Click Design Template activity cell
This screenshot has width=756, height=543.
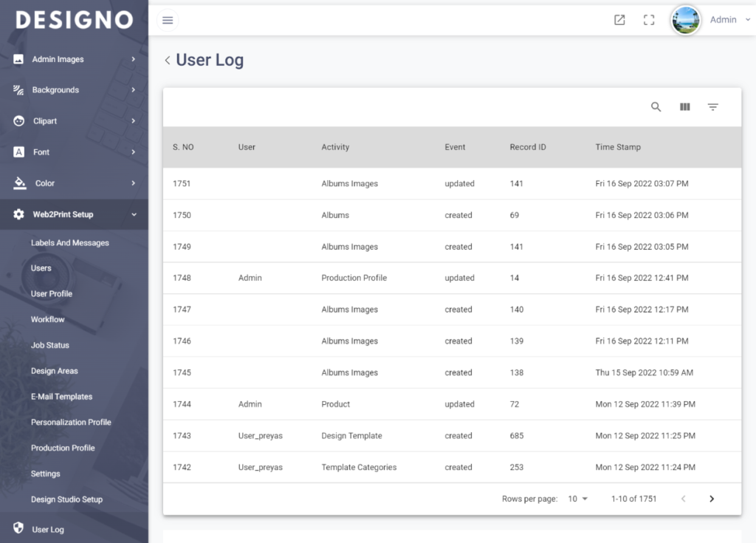351,436
